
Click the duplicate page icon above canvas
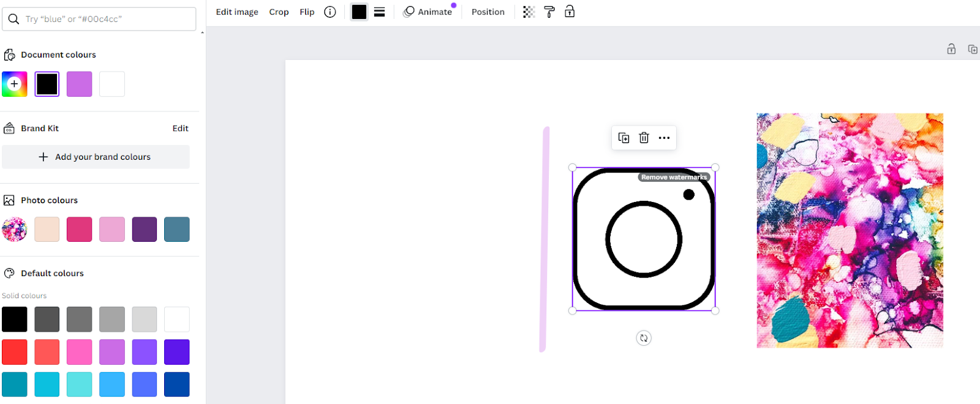coord(973,49)
